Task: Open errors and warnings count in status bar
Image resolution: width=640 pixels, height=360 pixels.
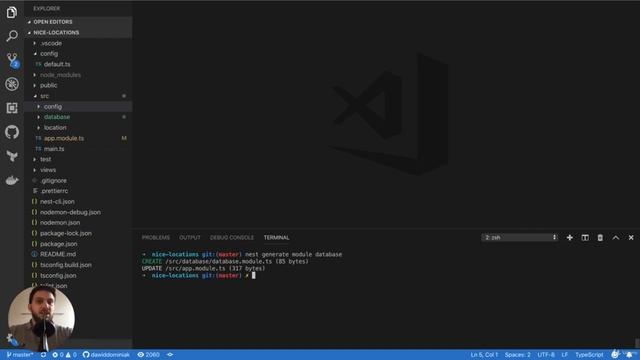Action: coord(64,355)
